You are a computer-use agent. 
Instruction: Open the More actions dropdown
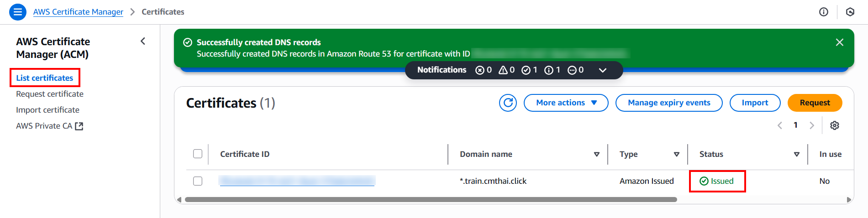(566, 103)
